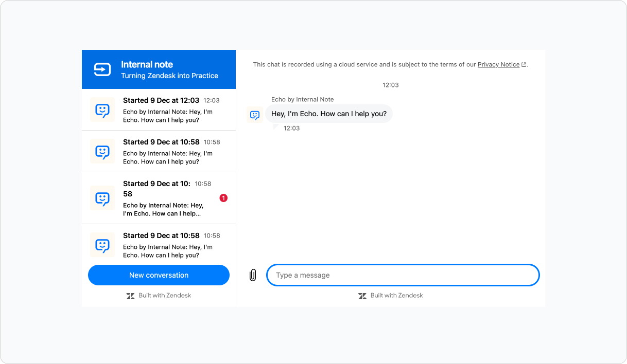Click the paperclip attachment icon
This screenshot has width=627, height=364.
pyautogui.click(x=253, y=275)
